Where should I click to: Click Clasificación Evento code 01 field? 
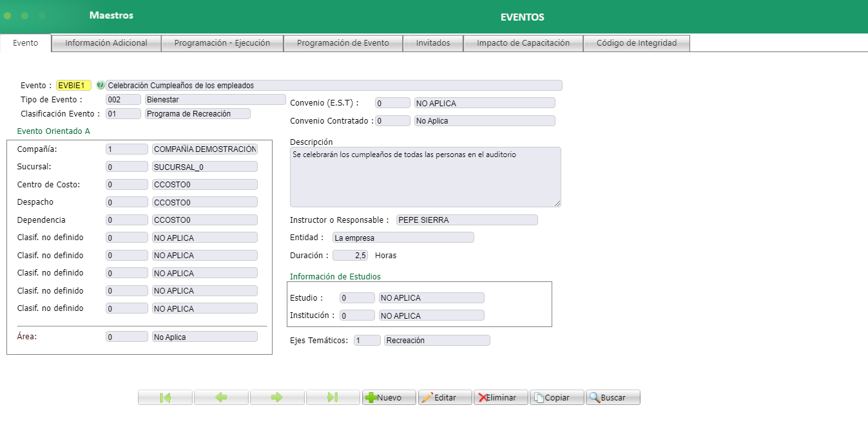[123, 113]
